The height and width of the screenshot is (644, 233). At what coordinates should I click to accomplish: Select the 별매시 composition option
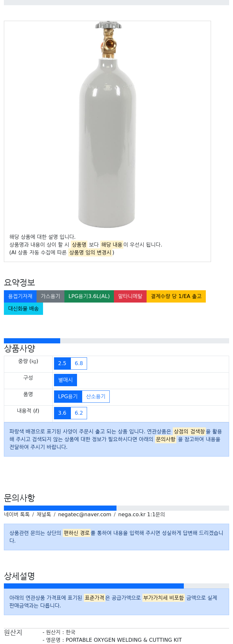click(65, 380)
